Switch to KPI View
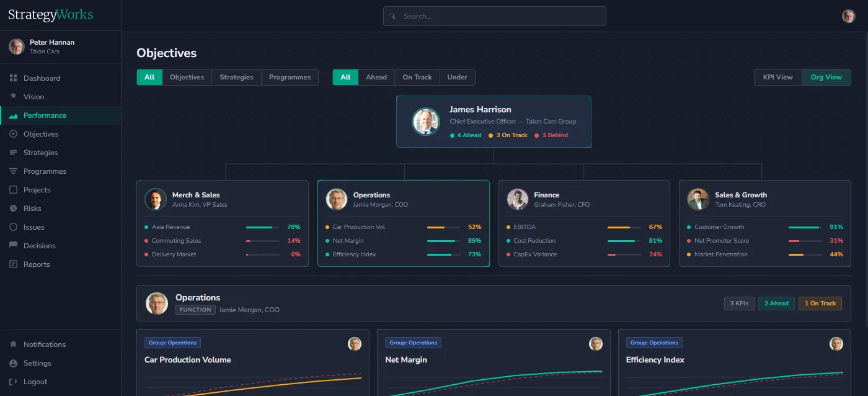This screenshot has height=396, width=868. pos(777,77)
